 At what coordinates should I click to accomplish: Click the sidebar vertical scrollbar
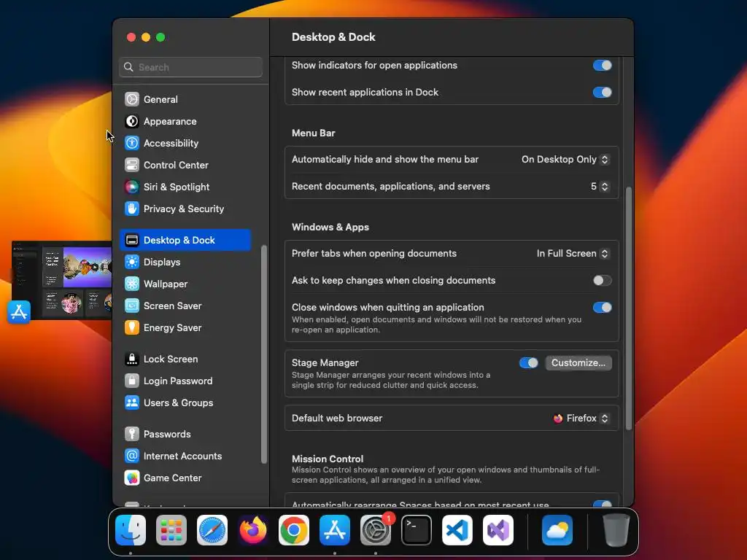(x=264, y=354)
